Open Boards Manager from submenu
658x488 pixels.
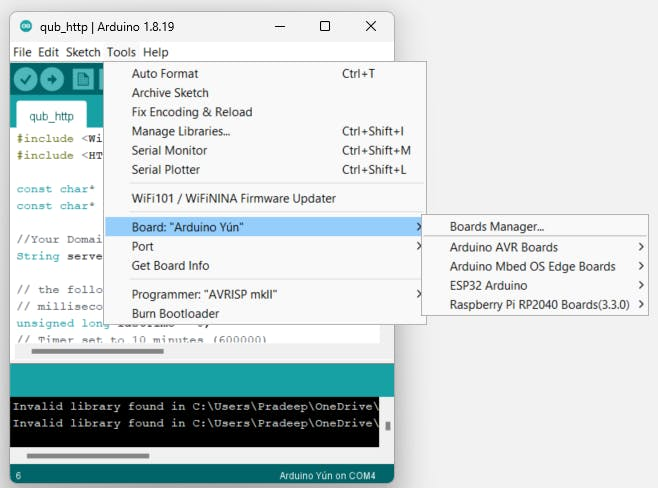pyautogui.click(x=496, y=228)
